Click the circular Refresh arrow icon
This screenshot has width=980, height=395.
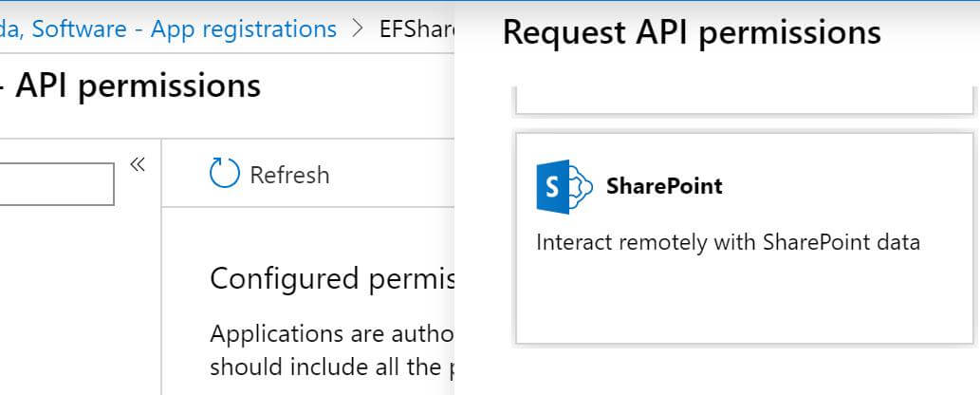(x=225, y=174)
